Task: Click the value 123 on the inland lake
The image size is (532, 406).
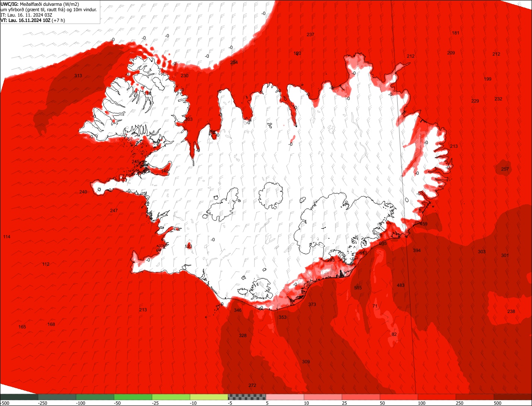Action: coord(188,246)
